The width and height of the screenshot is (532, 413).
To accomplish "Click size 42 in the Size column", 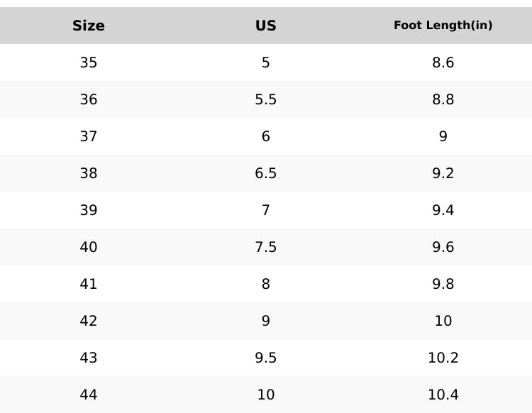I will [89, 321].
